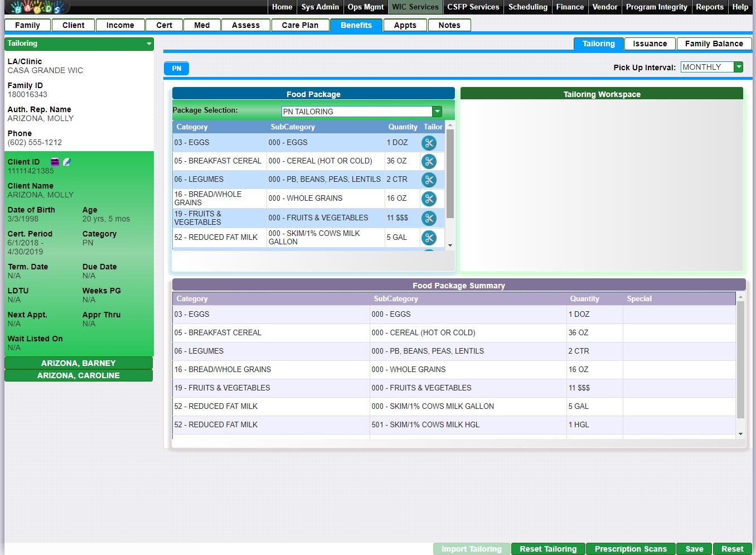Open the Family Balance tab
Image resolution: width=756 pixels, height=555 pixels.
(x=714, y=44)
